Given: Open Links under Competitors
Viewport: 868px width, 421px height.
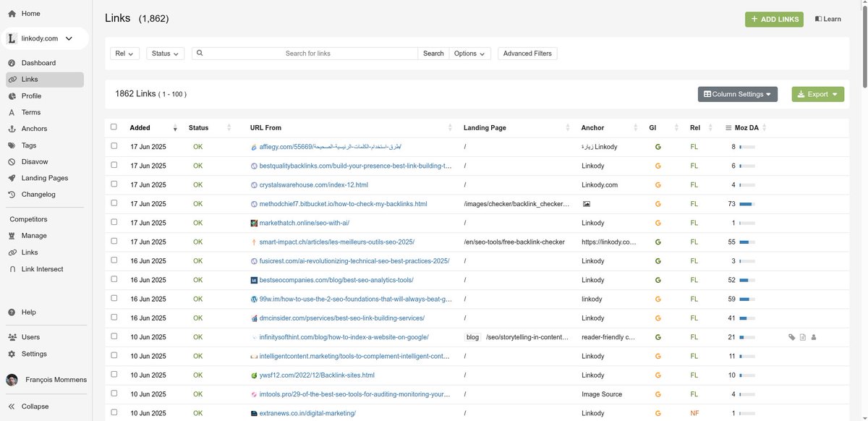Looking at the screenshot, I should point(30,252).
